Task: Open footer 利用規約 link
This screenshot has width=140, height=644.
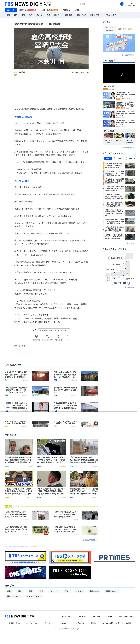Action: [x=93, y=623]
